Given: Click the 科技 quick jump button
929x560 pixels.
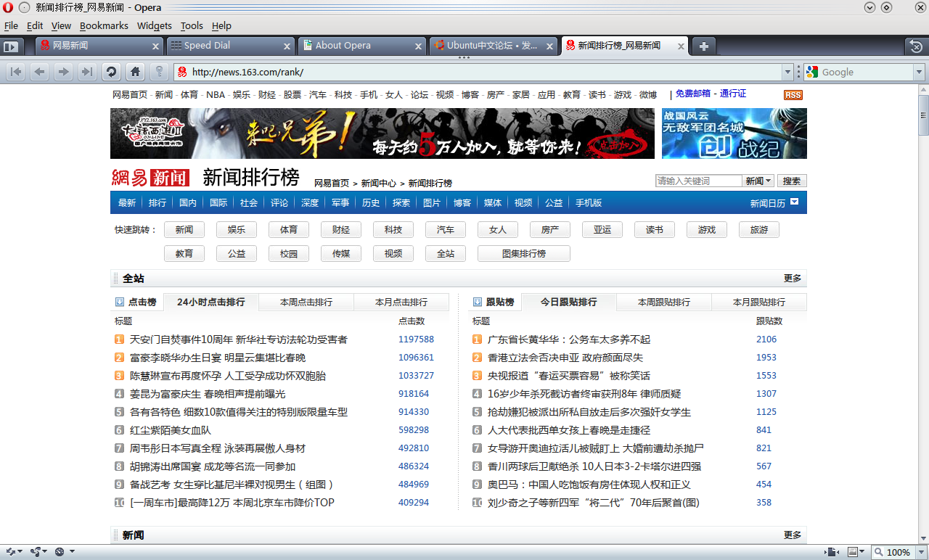Looking at the screenshot, I should pos(393,230).
